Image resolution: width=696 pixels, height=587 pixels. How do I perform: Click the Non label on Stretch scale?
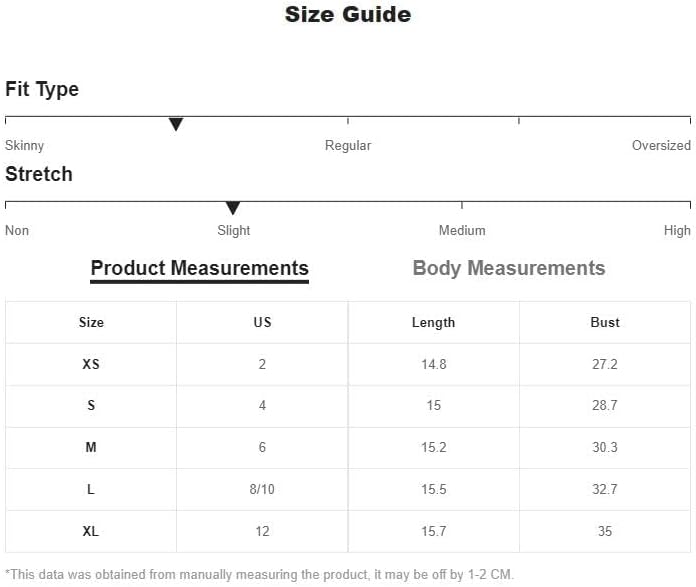click(17, 230)
